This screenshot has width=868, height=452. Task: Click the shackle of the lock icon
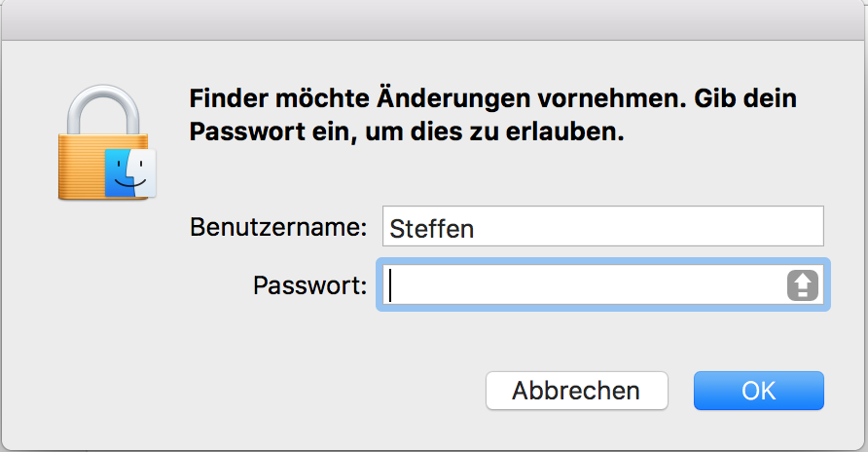coord(103,110)
